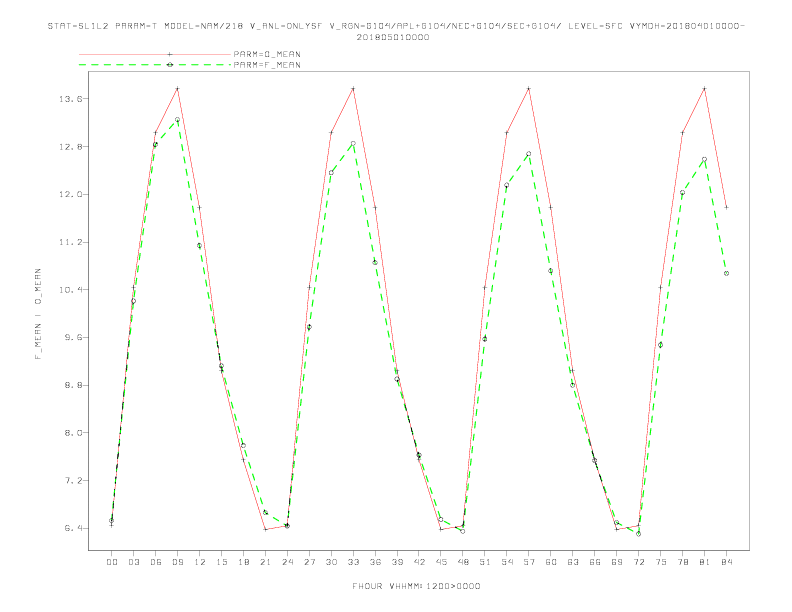The width and height of the screenshot is (792, 612).
Task: Click x-axis tick label 84
Action: (x=726, y=562)
